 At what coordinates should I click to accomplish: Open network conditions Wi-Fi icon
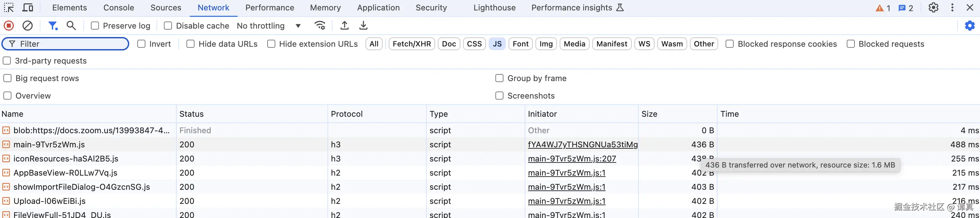(320, 26)
